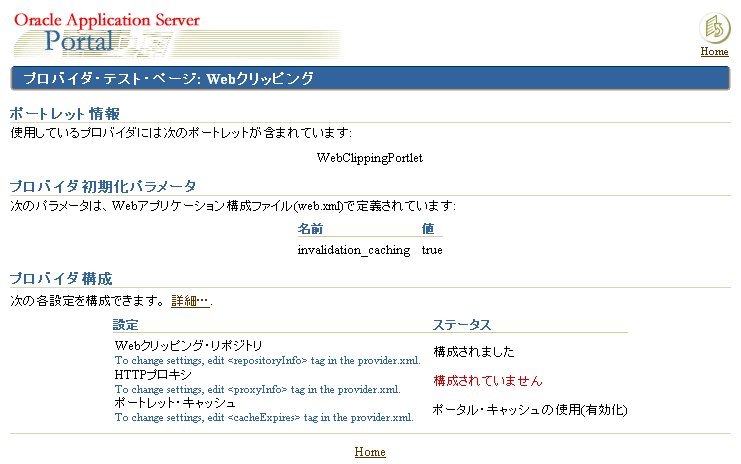The height and width of the screenshot is (464, 741).
Task: Click the cacheExpires tag hint text
Action: pos(264,418)
